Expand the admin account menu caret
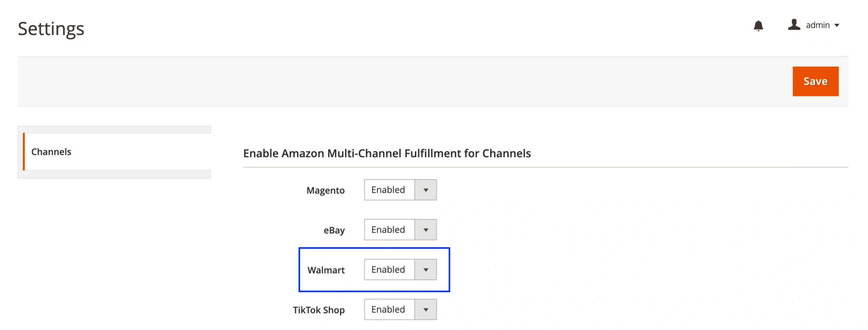The image size is (868, 330). tap(837, 25)
